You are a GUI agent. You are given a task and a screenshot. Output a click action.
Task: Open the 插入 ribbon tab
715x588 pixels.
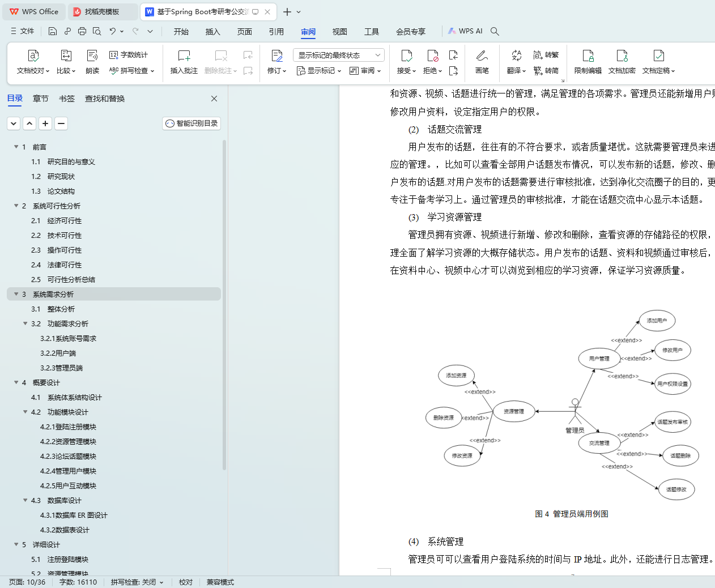pos(213,32)
